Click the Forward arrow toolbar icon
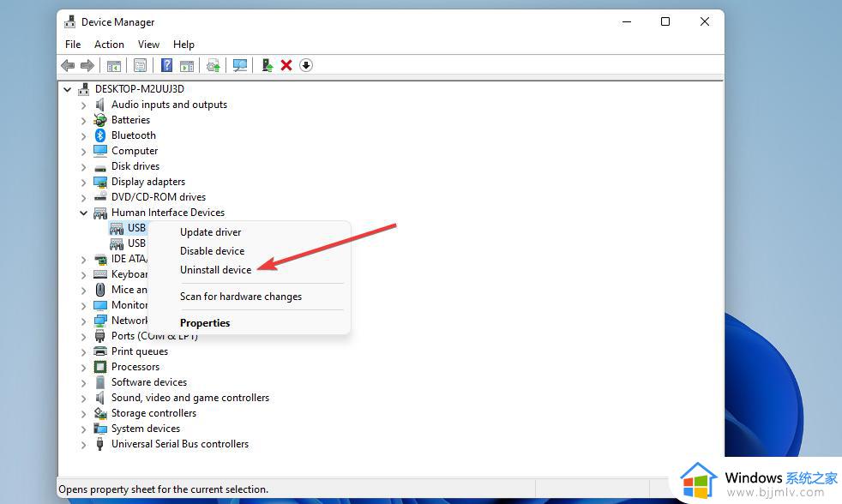 click(x=87, y=65)
